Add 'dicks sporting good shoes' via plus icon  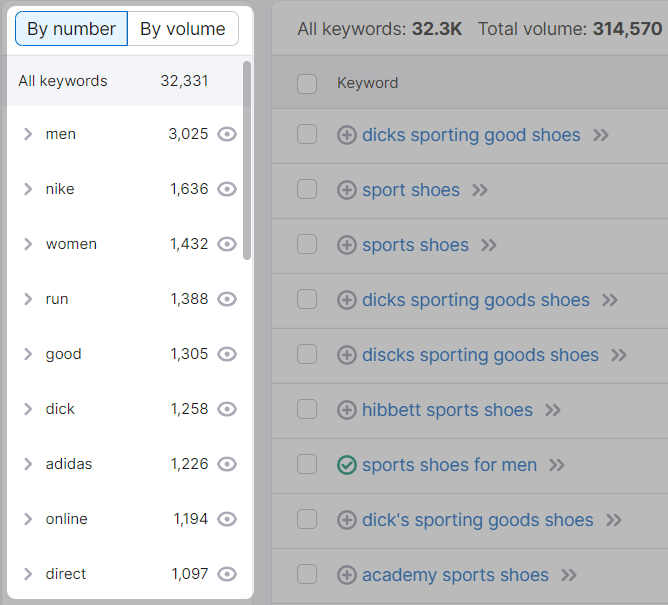(x=347, y=135)
